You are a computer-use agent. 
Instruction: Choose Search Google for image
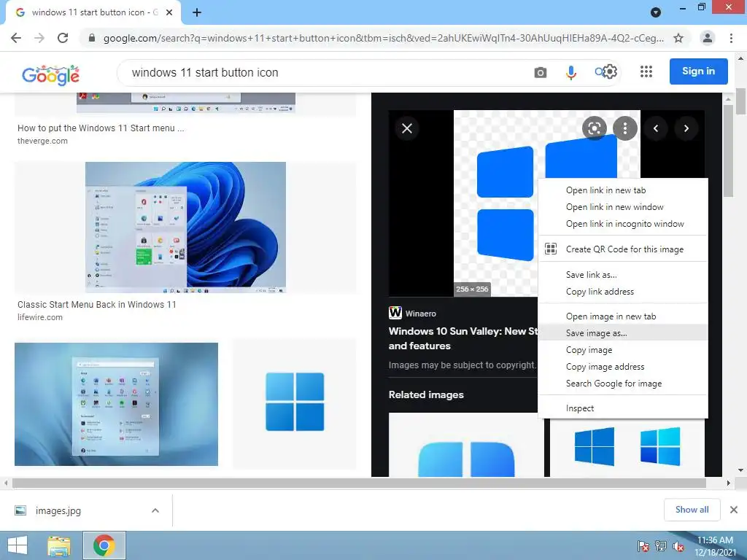click(623, 384)
